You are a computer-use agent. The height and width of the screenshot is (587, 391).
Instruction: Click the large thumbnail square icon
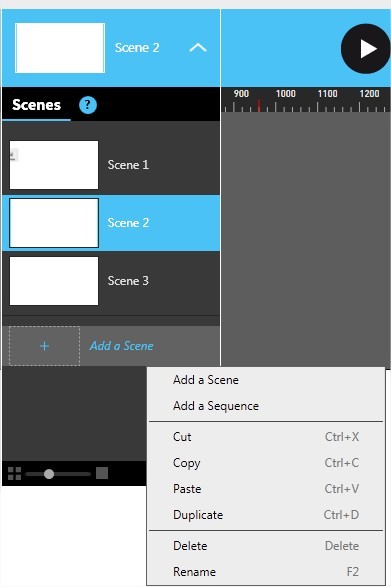pyautogui.click(x=102, y=473)
